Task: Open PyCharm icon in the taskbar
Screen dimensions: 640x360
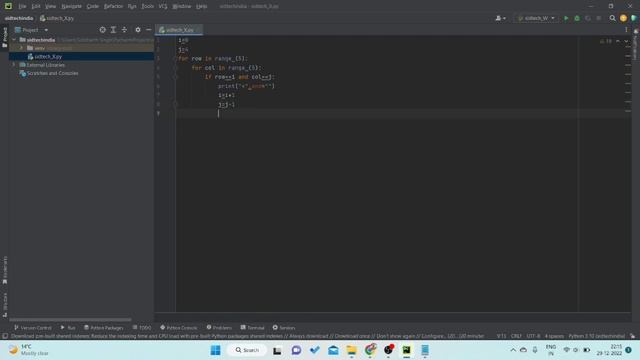Action: tap(407, 350)
